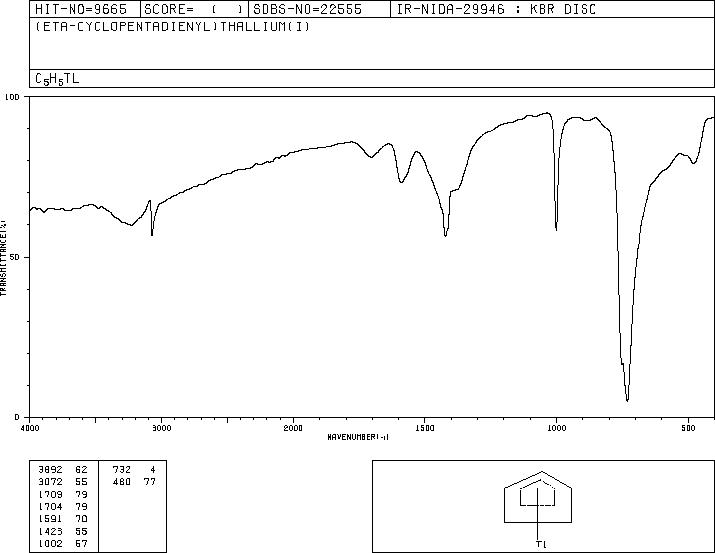Click the absorption peak near 1423 wavenumber
The height and width of the screenshot is (553, 715).
pyautogui.click(x=445, y=234)
